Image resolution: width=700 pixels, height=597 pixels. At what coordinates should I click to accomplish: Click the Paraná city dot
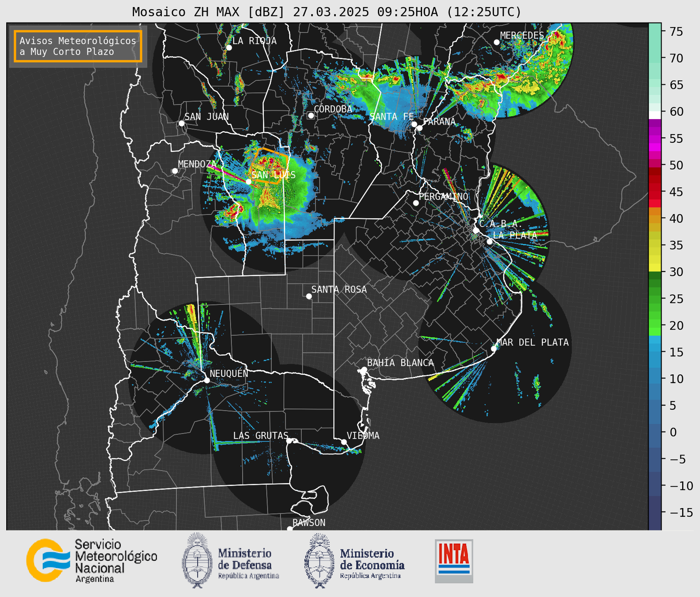[420, 128]
